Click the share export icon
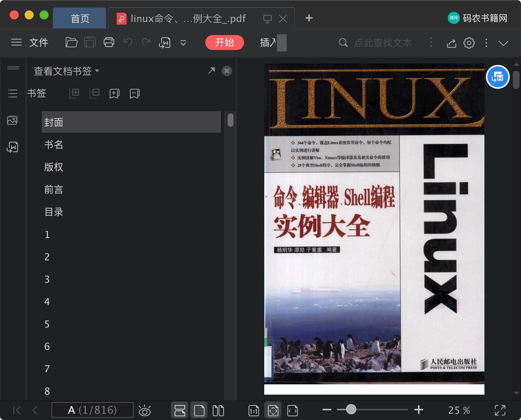Viewport: 521px width, 420px height. click(452, 43)
